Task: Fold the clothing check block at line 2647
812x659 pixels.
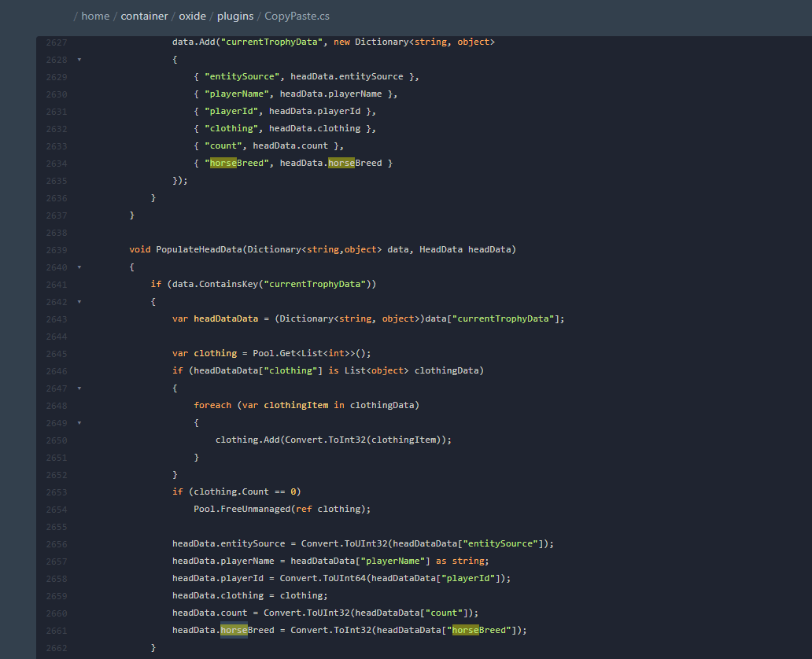Action: pyautogui.click(x=79, y=388)
